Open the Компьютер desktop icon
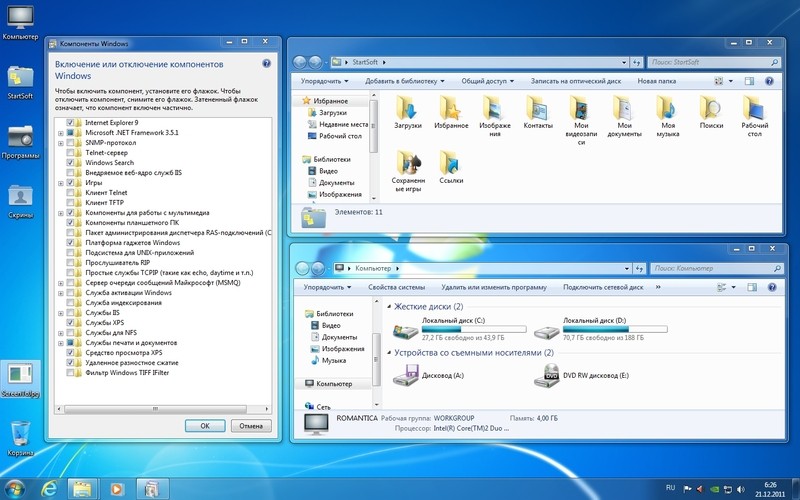This screenshot has width=800, height=500. (20, 23)
